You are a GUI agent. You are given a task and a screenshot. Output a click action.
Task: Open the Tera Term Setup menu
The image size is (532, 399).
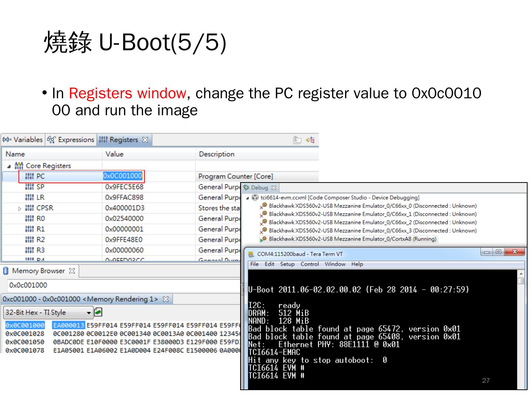tap(287, 264)
